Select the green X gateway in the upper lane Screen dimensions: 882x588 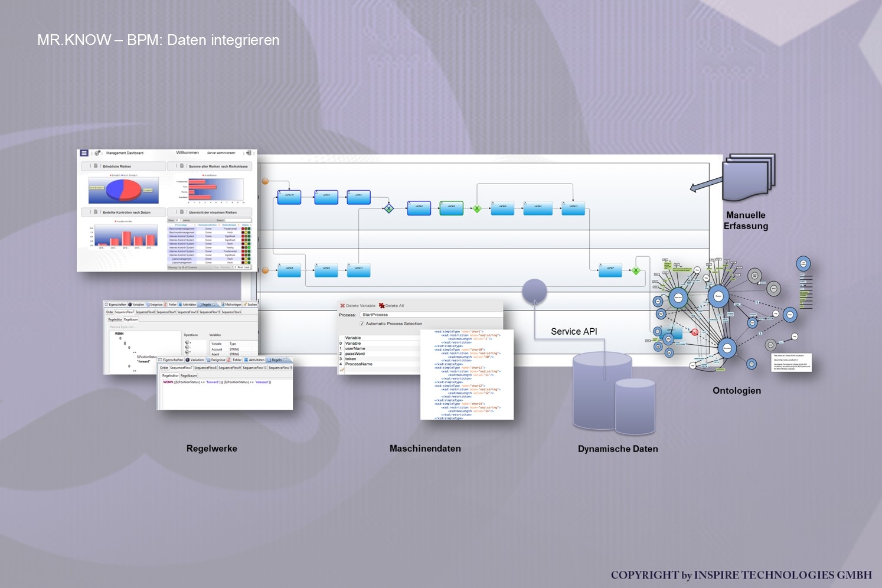pos(477,208)
